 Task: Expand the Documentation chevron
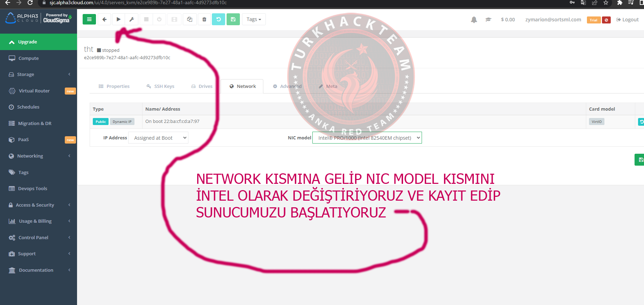coord(69,270)
